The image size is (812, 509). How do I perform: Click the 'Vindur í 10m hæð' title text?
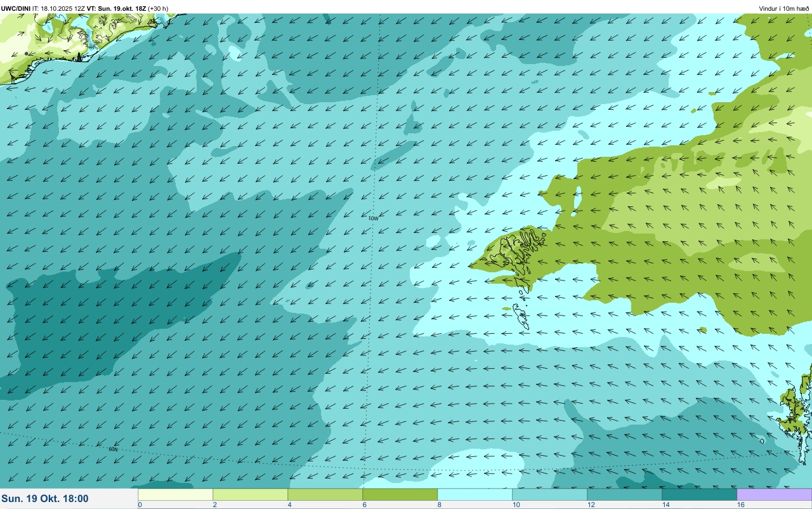[783, 8]
